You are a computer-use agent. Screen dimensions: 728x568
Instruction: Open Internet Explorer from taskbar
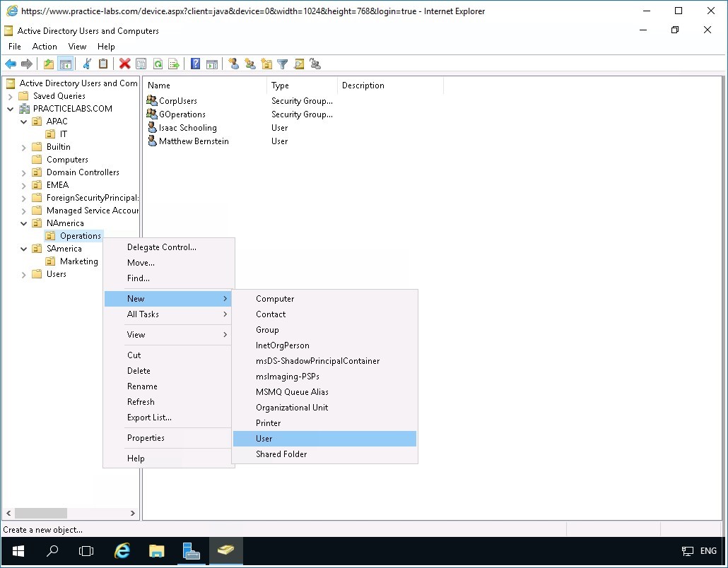[x=122, y=551]
